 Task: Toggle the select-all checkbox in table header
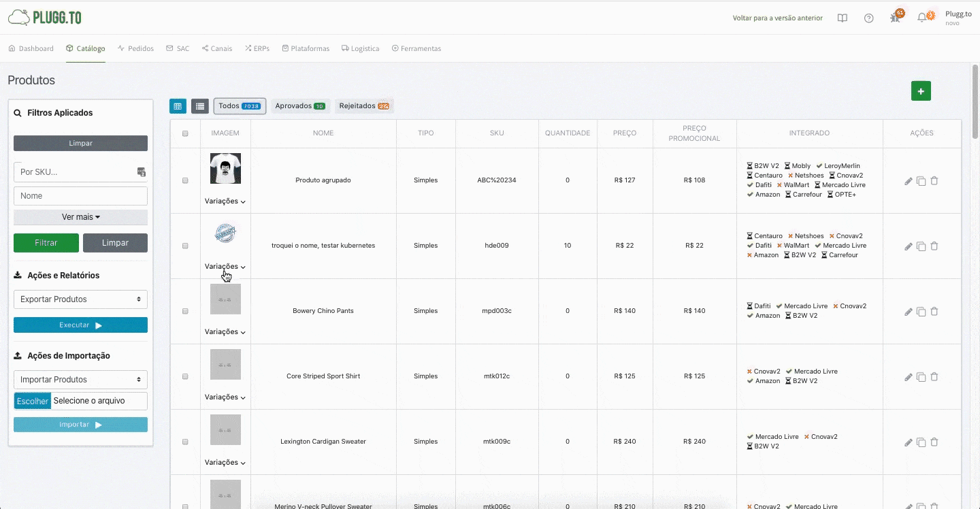click(x=185, y=133)
